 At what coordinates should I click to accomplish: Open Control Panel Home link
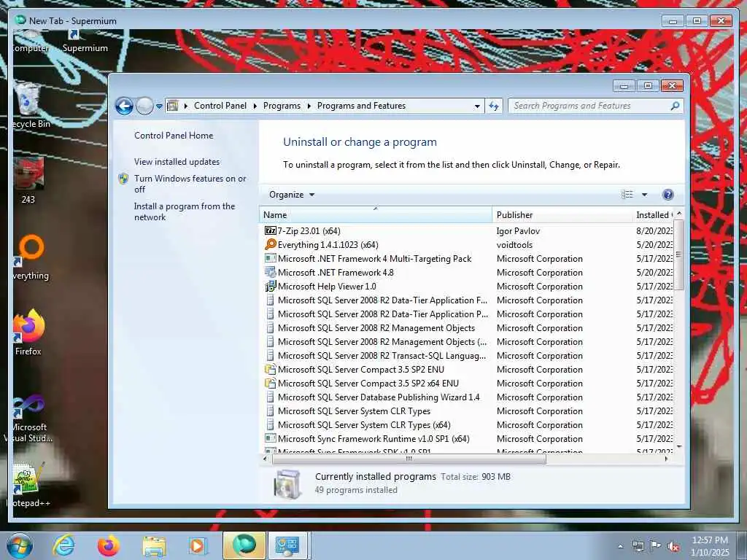[174, 136]
